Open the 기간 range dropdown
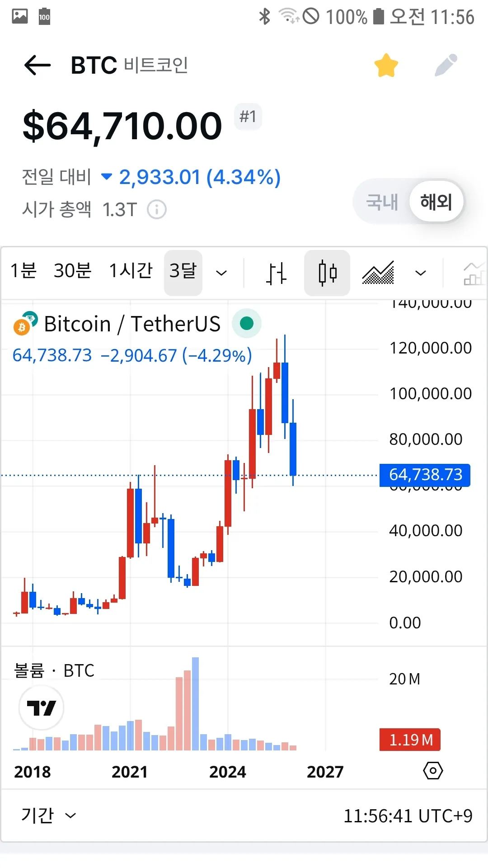 pos(48,816)
